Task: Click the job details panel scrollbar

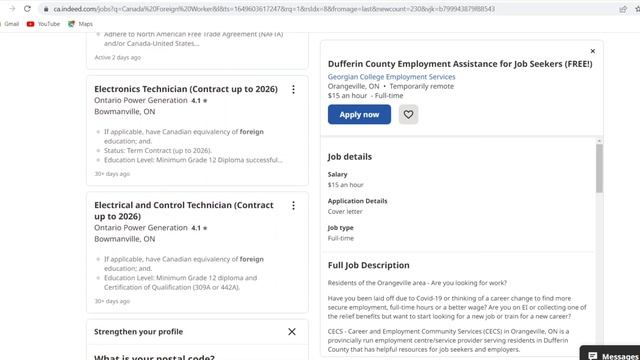Action: (599, 168)
